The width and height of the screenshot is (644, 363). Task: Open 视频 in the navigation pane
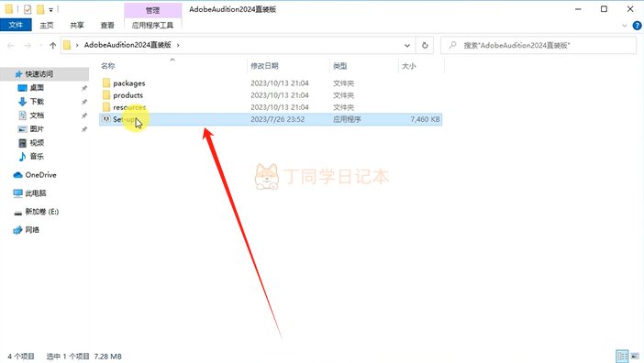[37, 143]
